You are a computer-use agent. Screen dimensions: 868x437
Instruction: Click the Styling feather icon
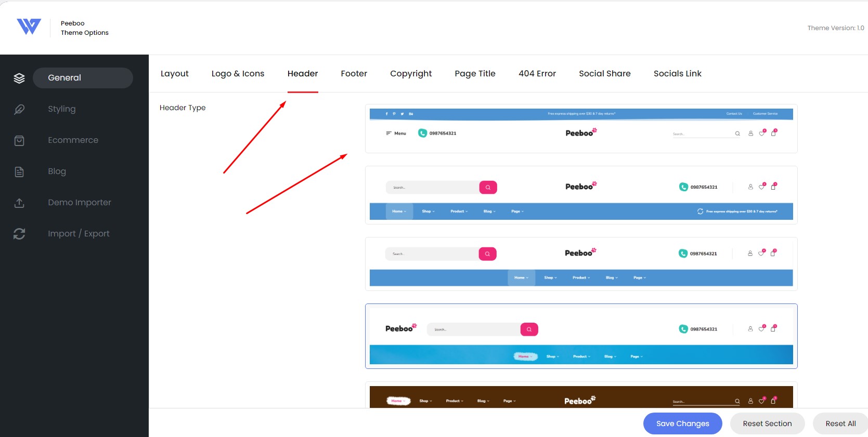19,109
